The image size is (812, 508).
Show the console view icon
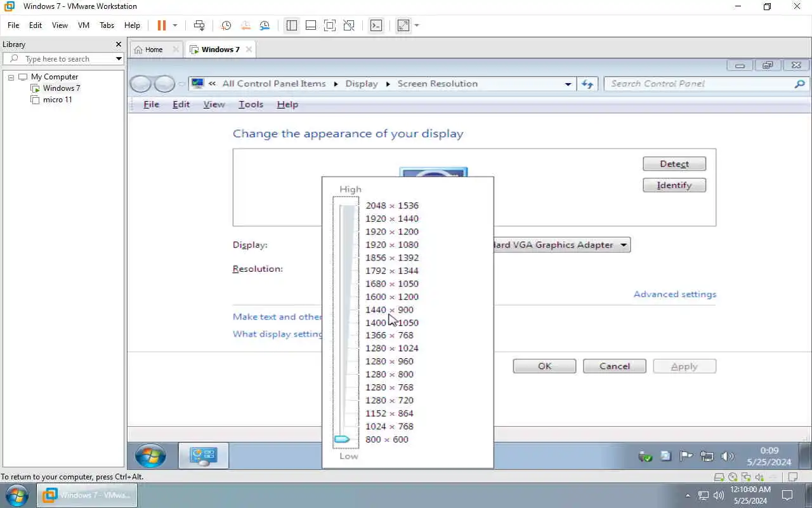376,25
